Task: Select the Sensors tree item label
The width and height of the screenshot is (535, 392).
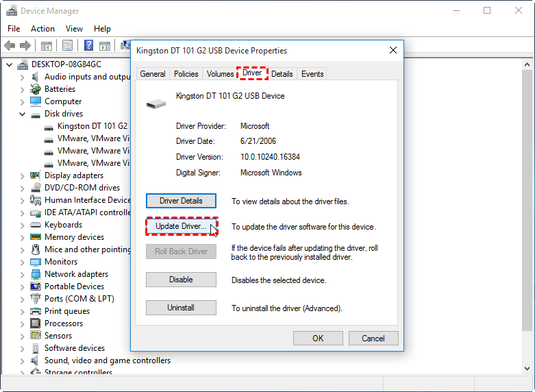Action: tap(58, 336)
